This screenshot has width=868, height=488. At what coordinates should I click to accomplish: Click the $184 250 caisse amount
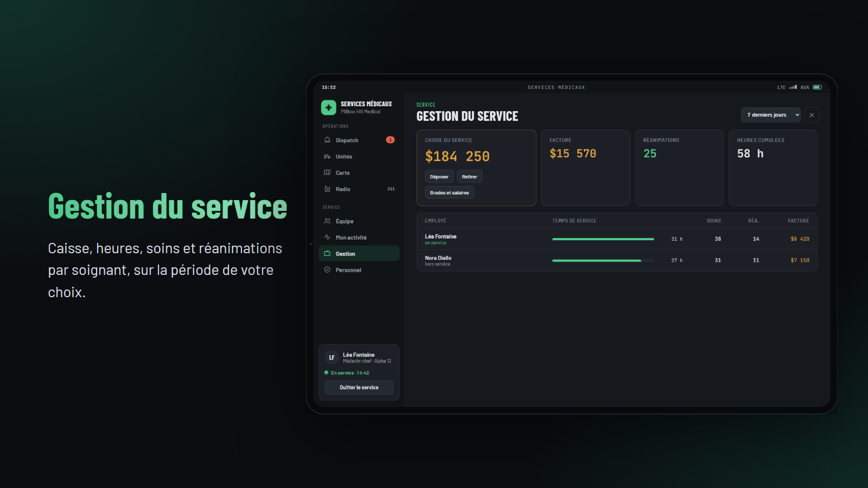pos(457,156)
